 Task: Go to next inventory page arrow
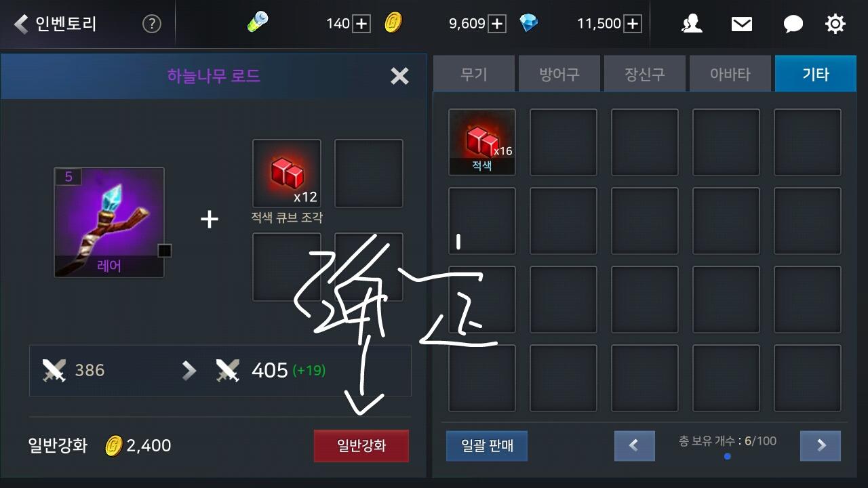pyautogui.click(x=821, y=445)
